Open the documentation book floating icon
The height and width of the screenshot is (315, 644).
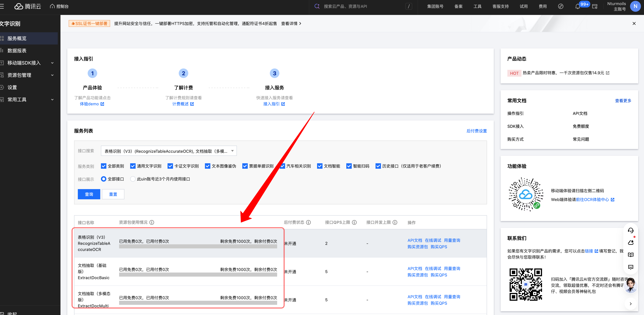(631, 255)
